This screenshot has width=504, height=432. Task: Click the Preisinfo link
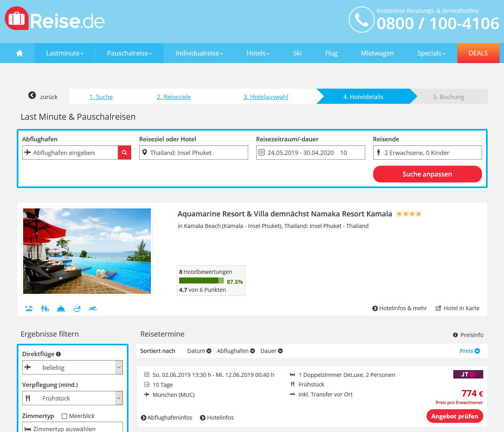pyautogui.click(x=468, y=335)
